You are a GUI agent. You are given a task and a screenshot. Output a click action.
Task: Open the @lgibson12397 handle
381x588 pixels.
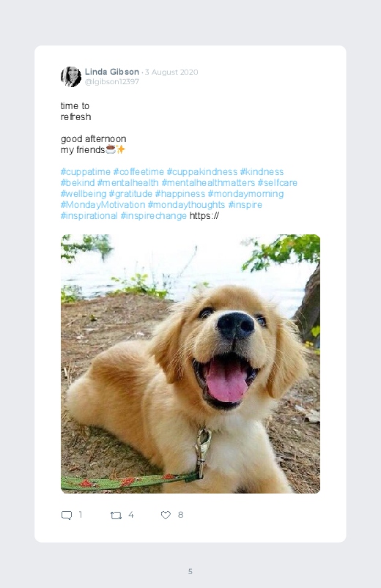[112, 82]
